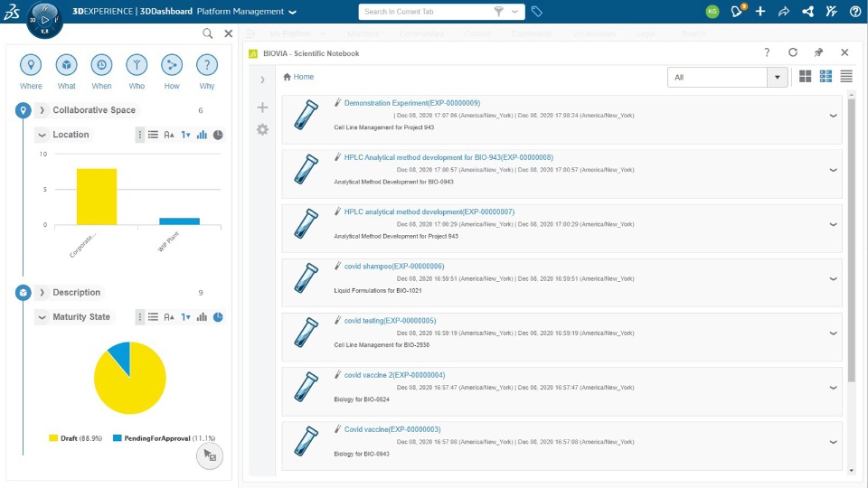868x488 pixels.
Task: Open notifications bell with badge
Action: [738, 11]
